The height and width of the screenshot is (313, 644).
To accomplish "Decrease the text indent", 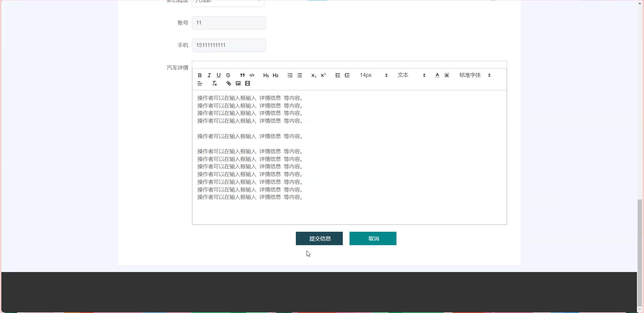I will (x=337, y=75).
